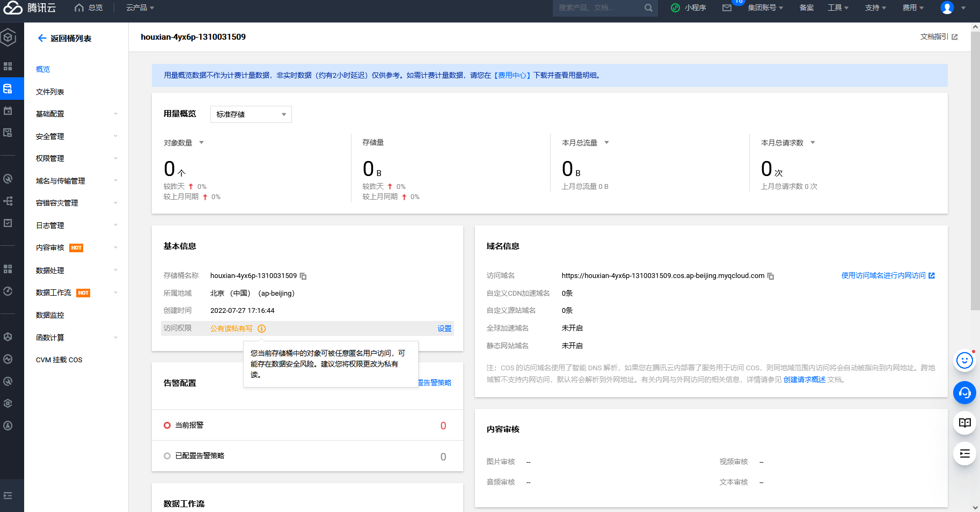Open the 费用 menu
The width and height of the screenshot is (980, 512).
point(913,8)
